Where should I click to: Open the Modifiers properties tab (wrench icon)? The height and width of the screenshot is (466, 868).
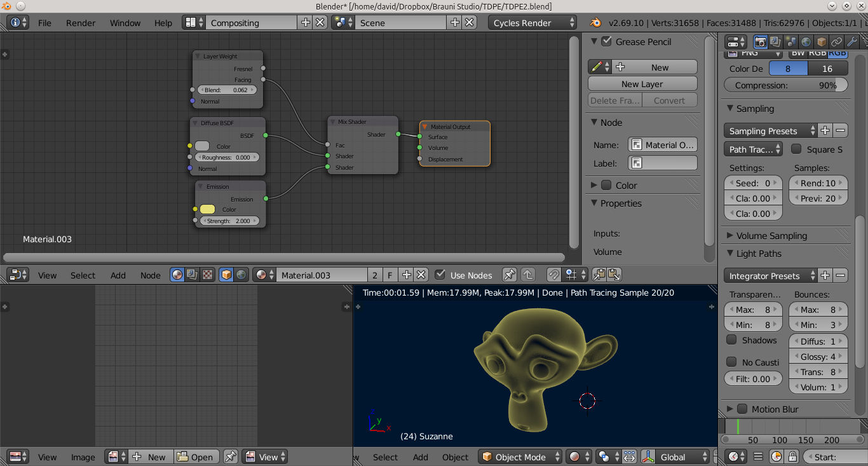point(852,42)
